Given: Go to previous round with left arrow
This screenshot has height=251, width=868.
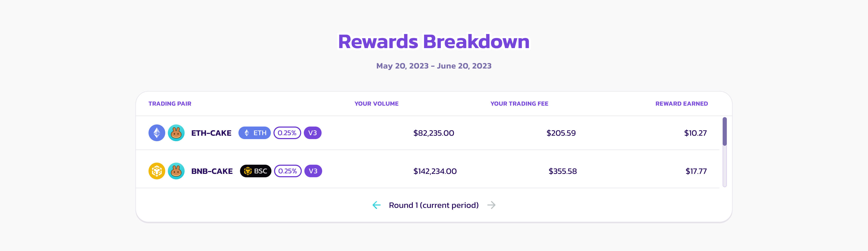Looking at the screenshot, I should [376, 205].
